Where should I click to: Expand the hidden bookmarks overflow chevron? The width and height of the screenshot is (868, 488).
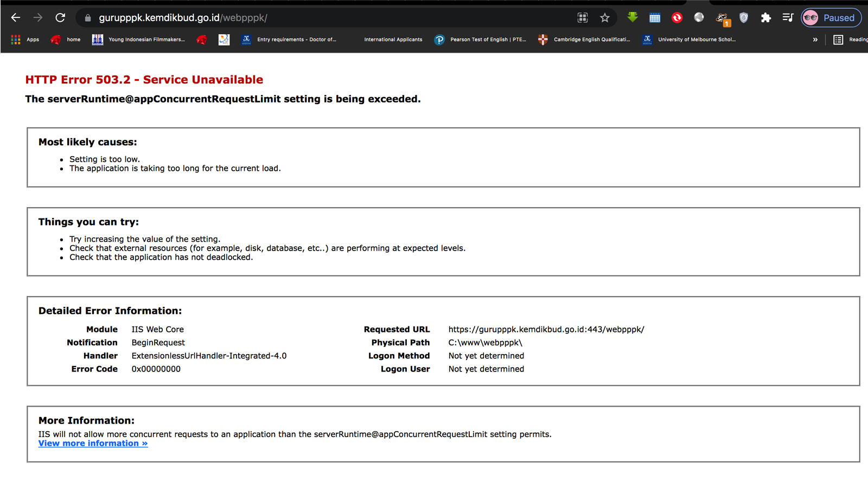click(x=815, y=40)
